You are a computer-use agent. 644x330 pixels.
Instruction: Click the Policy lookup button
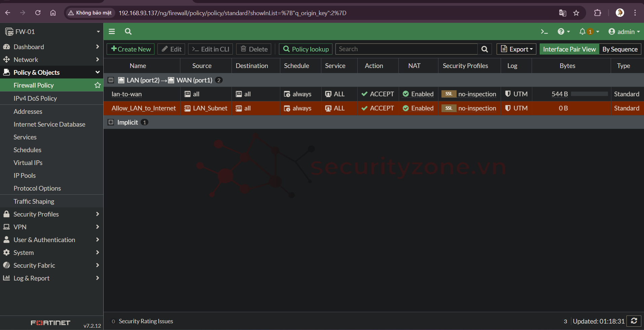[x=306, y=49]
